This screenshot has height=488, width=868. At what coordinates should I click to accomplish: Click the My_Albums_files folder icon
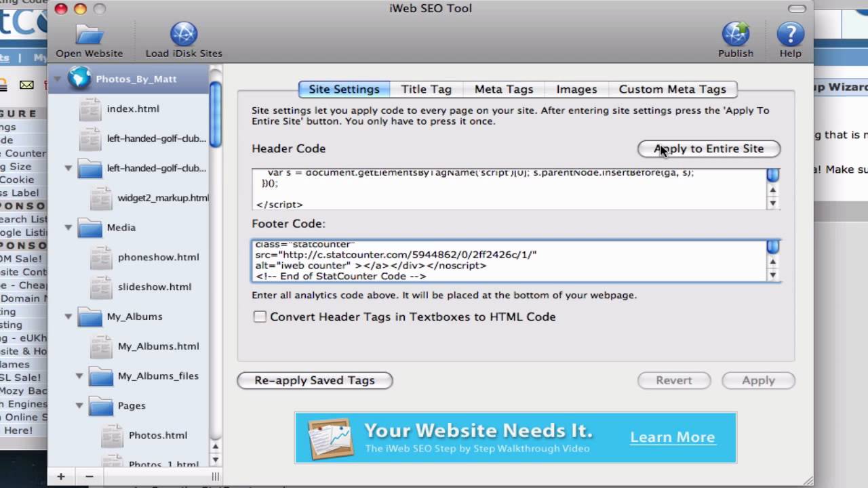click(101, 375)
